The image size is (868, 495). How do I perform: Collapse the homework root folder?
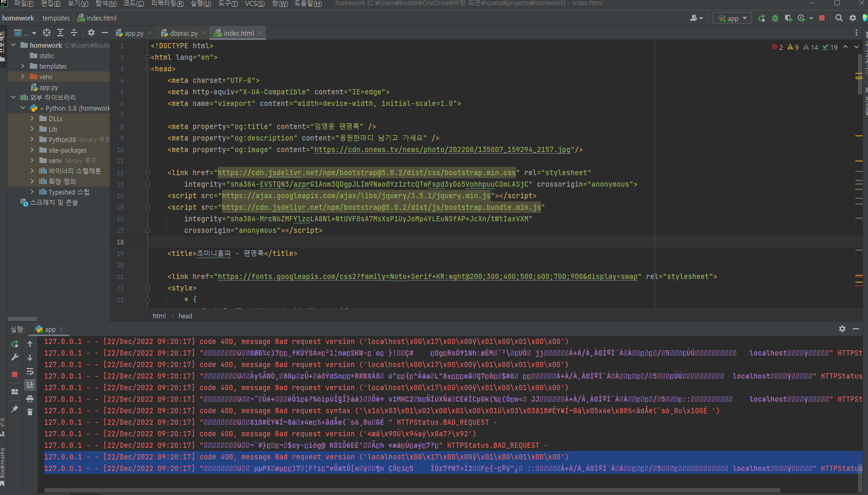pyautogui.click(x=14, y=45)
